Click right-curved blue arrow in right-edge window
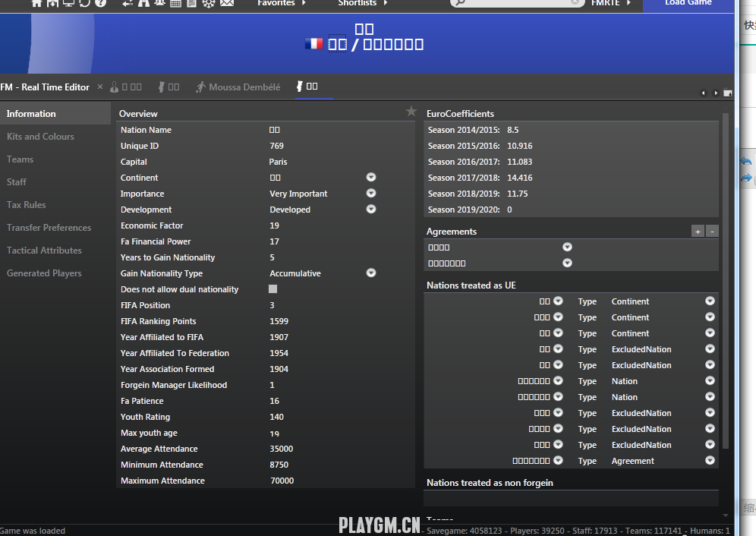Image resolution: width=756 pixels, height=536 pixels. tap(746, 178)
